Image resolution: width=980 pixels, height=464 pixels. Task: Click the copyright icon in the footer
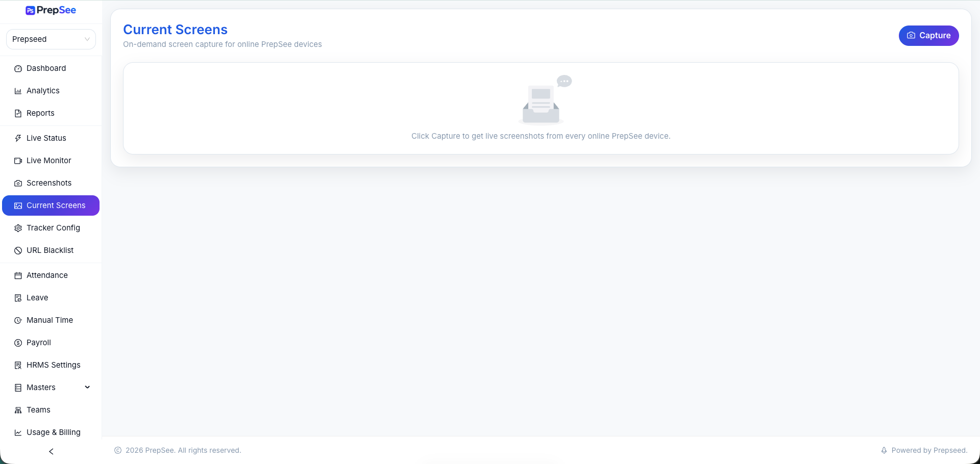tap(118, 451)
